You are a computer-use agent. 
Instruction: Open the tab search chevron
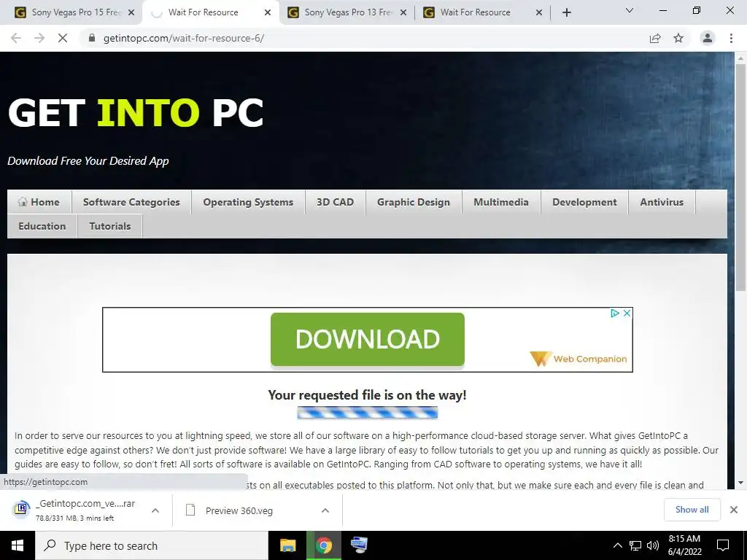point(630,10)
